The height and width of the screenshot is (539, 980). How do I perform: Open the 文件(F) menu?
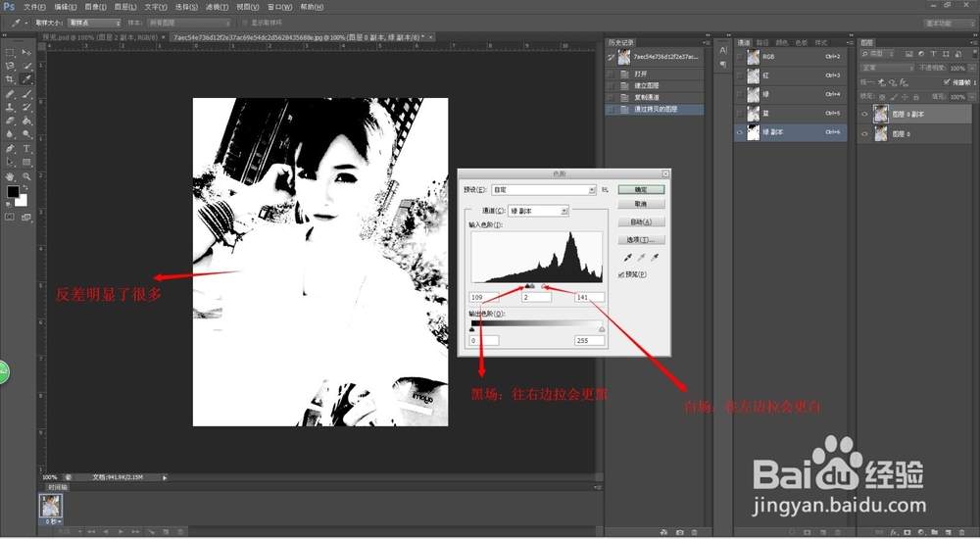click(34, 7)
